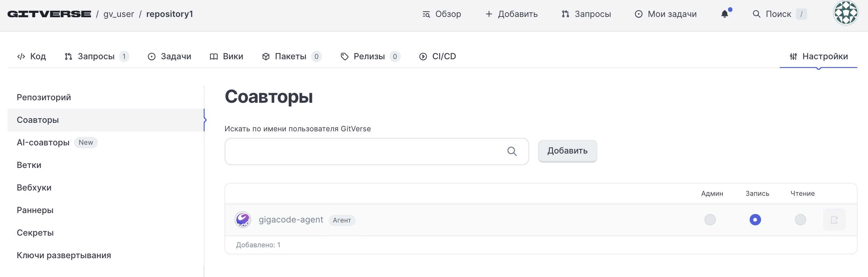Click the Запросы tab count badge 1
The height and width of the screenshot is (277, 868).
[124, 56]
